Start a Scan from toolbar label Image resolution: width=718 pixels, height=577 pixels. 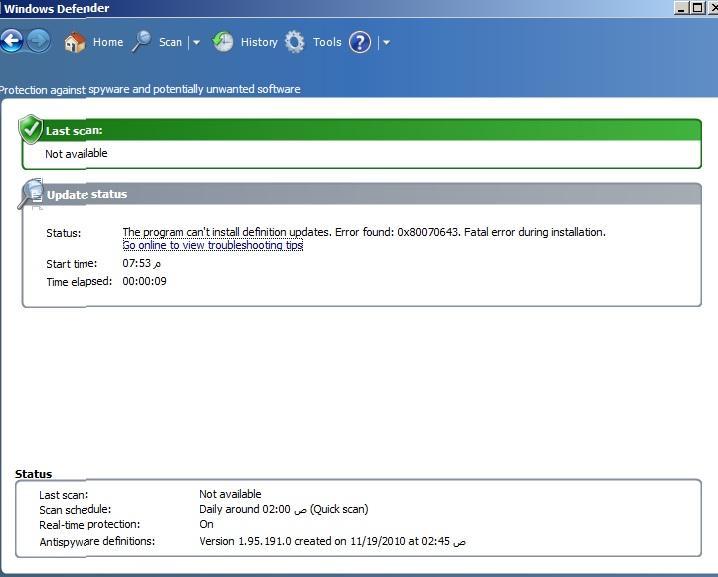point(170,42)
